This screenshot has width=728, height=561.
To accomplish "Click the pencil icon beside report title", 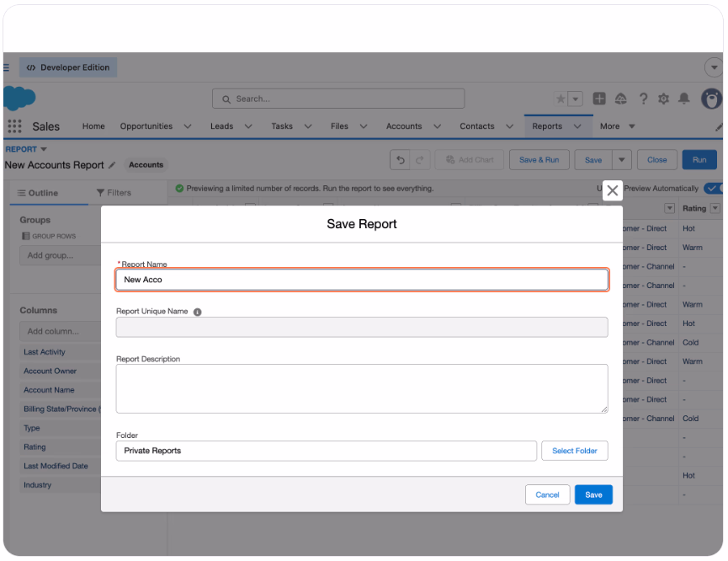I will [112, 165].
